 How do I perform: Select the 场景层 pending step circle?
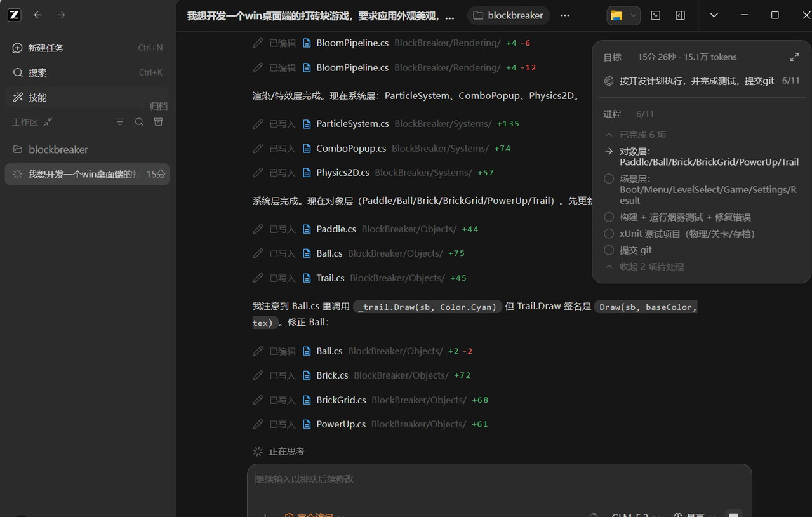pos(609,179)
